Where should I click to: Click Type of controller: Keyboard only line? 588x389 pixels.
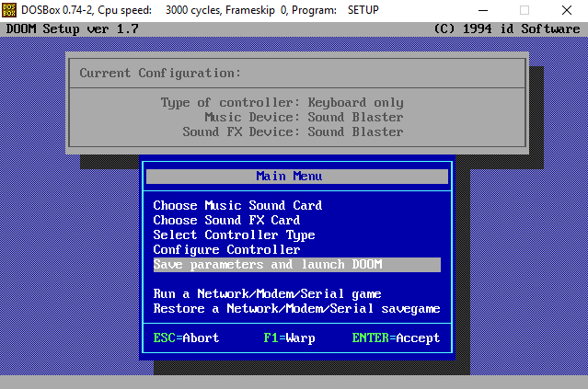(x=282, y=102)
